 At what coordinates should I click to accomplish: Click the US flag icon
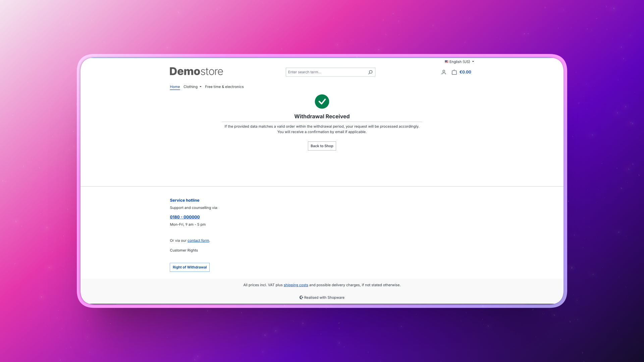[x=446, y=62]
